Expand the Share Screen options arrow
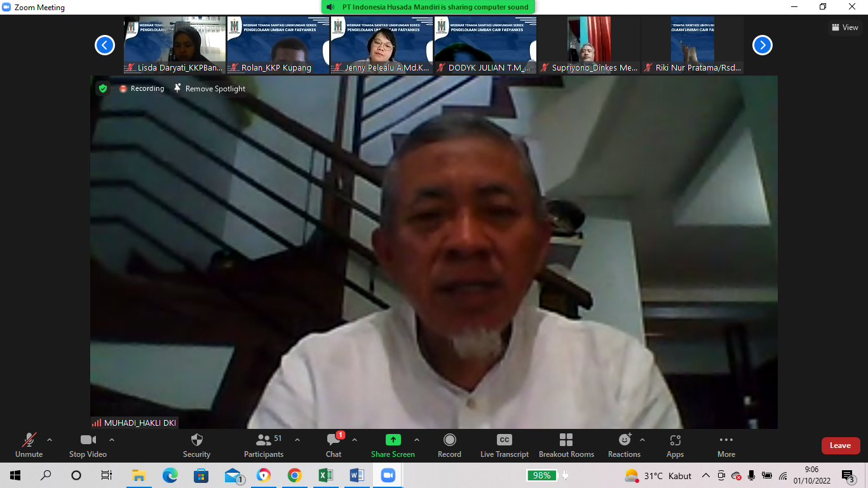868x488 pixels. coord(417,440)
